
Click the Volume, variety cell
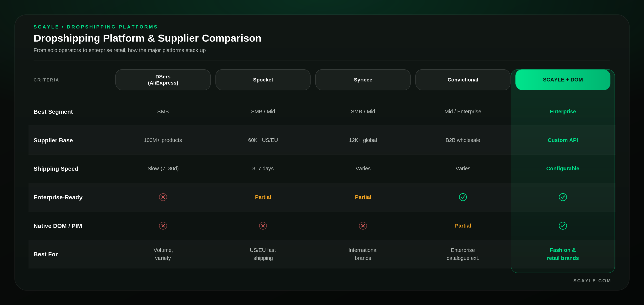(163, 254)
